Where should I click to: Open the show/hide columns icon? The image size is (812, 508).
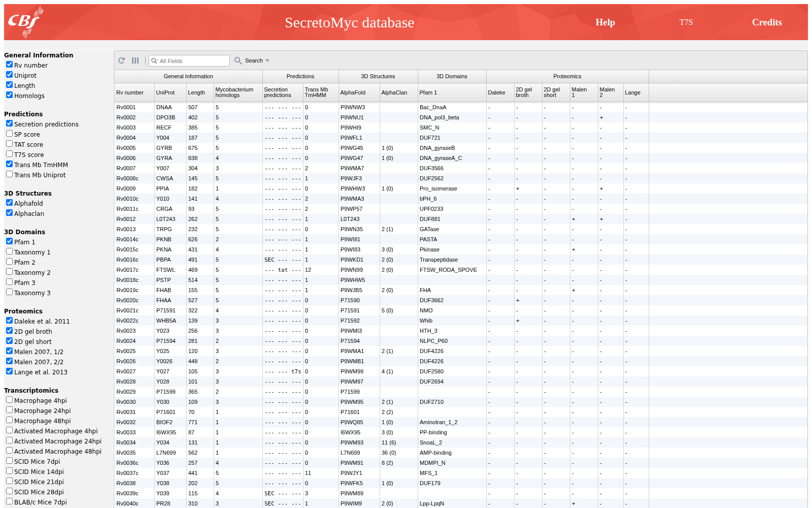[x=136, y=60]
